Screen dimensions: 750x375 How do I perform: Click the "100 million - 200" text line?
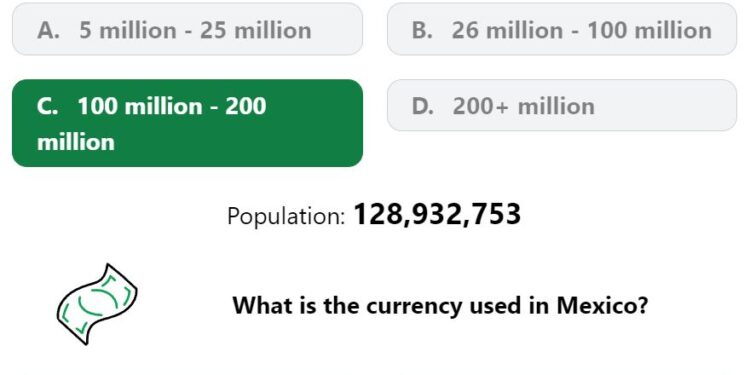click(172, 106)
